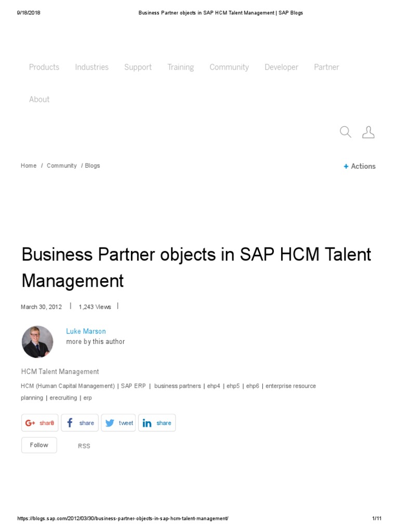Open the user profile icon
This screenshot has width=399, height=532.
(x=368, y=132)
